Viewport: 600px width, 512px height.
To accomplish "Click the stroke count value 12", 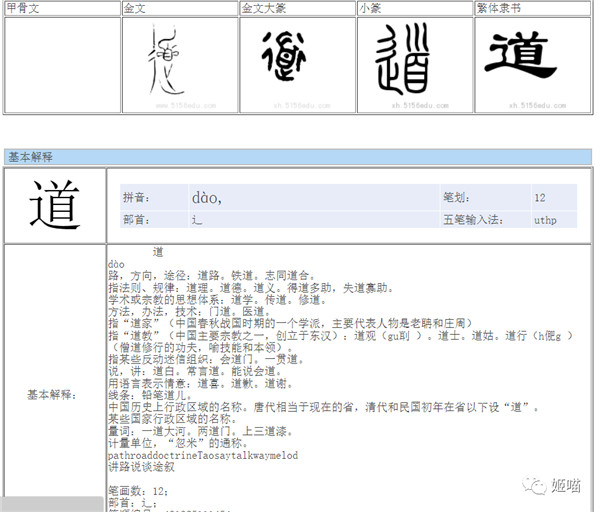I will tap(540, 198).
